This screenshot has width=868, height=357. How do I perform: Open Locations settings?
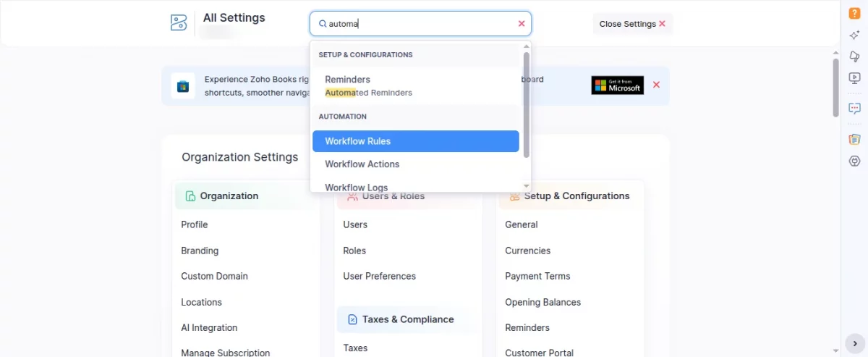pos(201,302)
